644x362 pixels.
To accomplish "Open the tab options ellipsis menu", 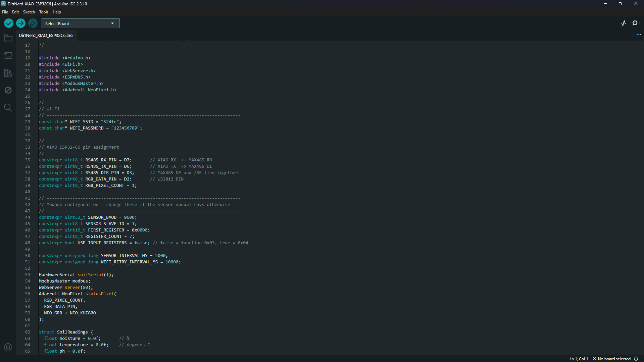I will pyautogui.click(x=639, y=35).
